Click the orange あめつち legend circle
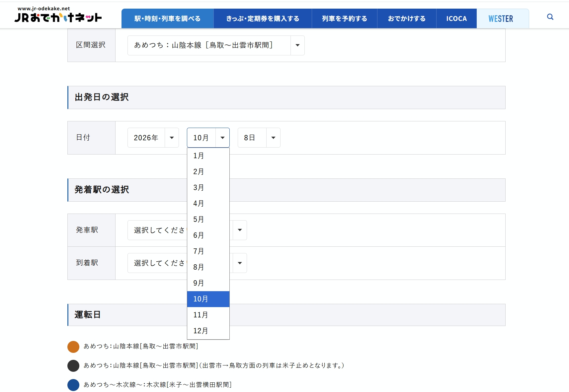Screen dimensions: 569x392 click(73, 347)
